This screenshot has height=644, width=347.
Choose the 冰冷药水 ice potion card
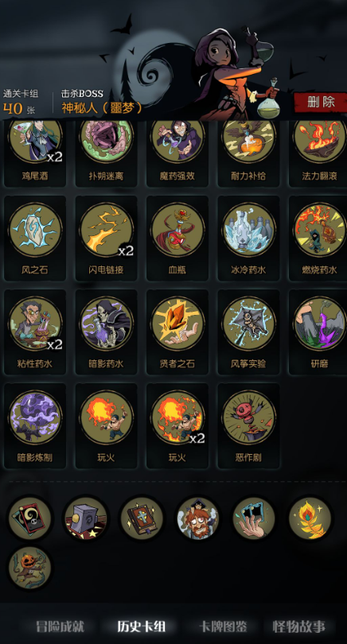248,239
